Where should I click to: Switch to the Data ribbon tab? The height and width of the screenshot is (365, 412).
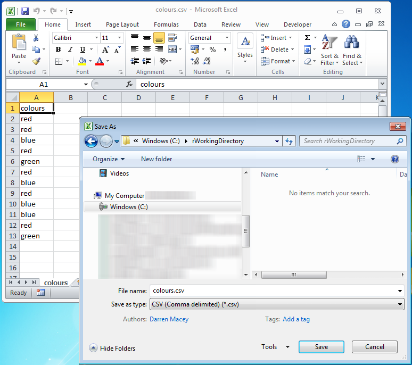[200, 25]
